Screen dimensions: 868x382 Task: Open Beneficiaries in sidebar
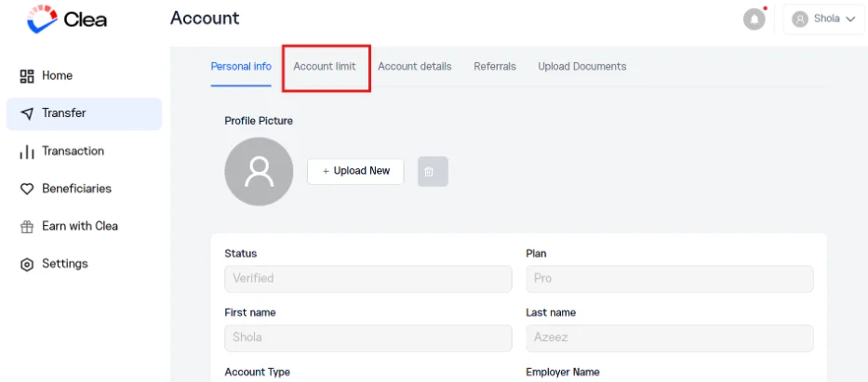(x=84, y=189)
